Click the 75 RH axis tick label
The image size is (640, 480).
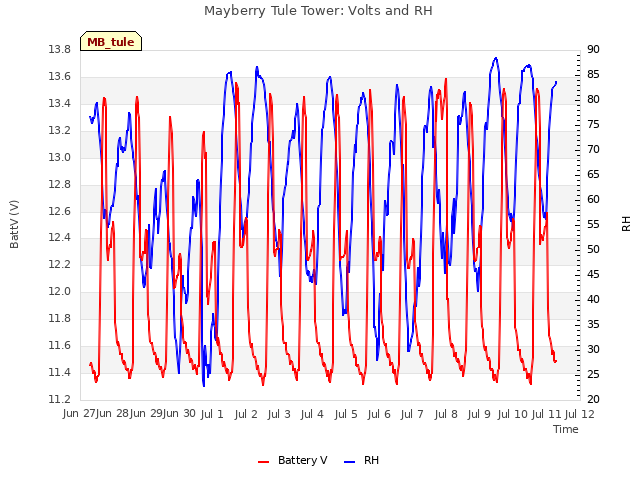(593, 124)
